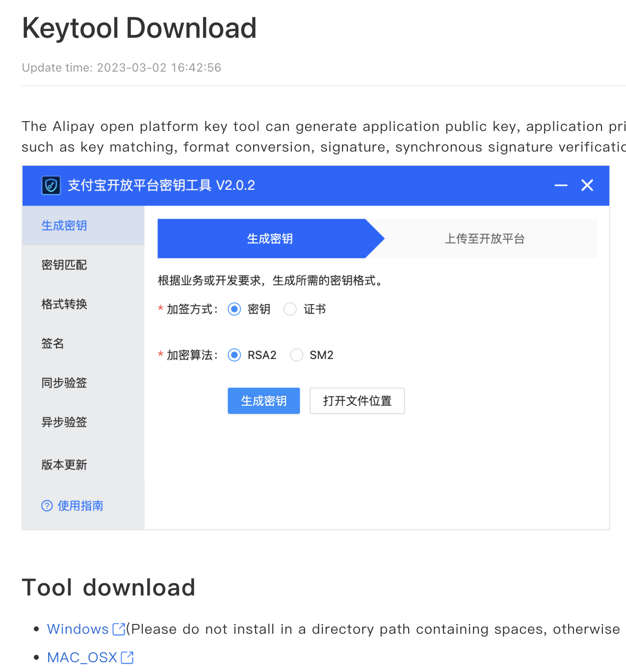
Task: Open the Windows download link
Action: [x=78, y=629]
